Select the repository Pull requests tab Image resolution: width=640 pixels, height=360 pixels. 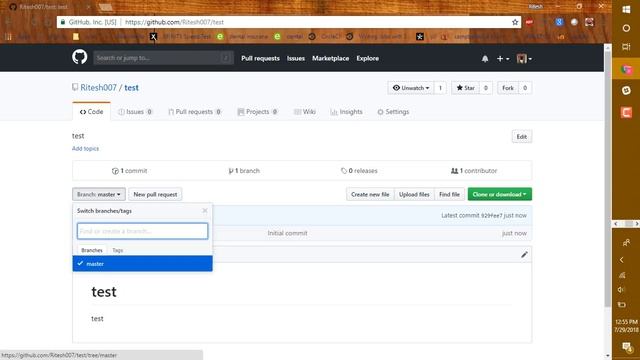[x=195, y=111]
